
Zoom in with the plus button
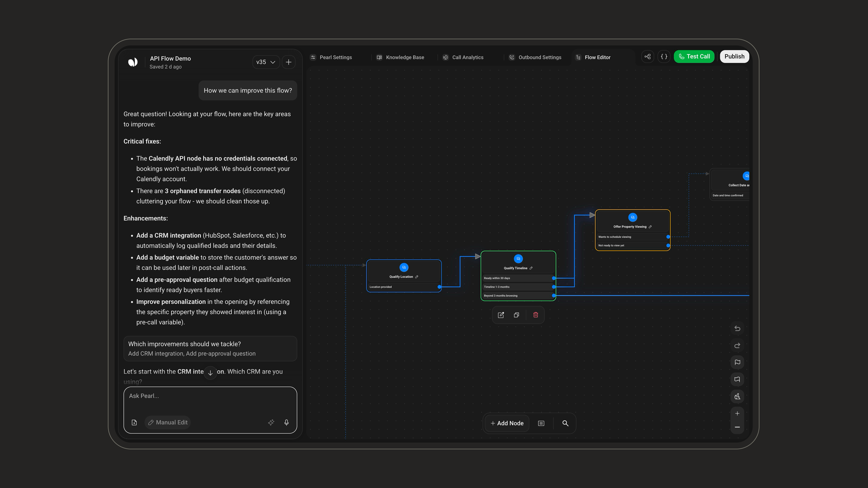click(x=737, y=414)
